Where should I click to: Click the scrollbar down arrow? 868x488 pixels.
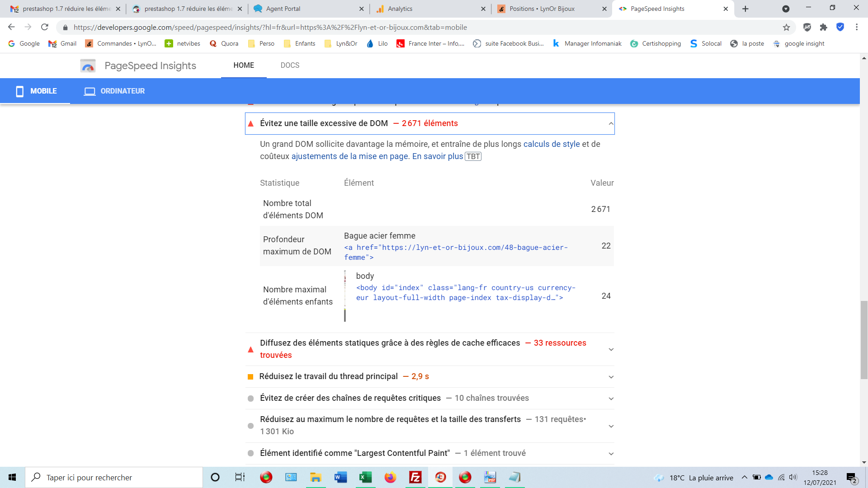click(x=864, y=462)
